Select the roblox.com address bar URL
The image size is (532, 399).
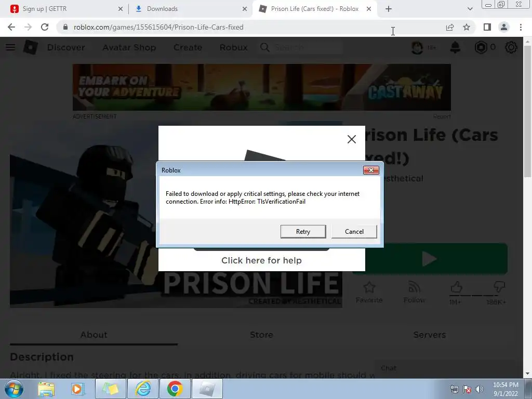pos(158,27)
